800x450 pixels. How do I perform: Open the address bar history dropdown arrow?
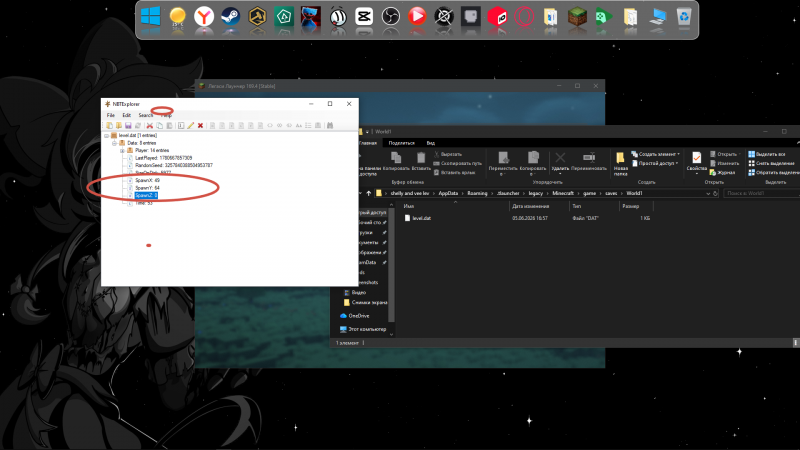pos(708,193)
